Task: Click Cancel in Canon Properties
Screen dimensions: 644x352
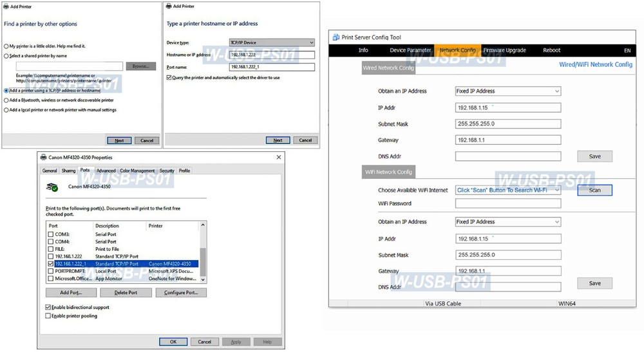Action: [205, 342]
